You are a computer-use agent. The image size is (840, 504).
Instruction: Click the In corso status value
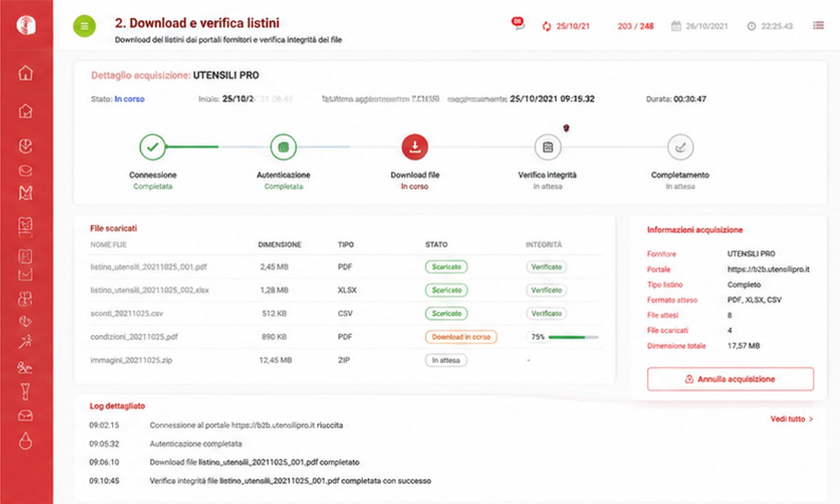[129, 99]
